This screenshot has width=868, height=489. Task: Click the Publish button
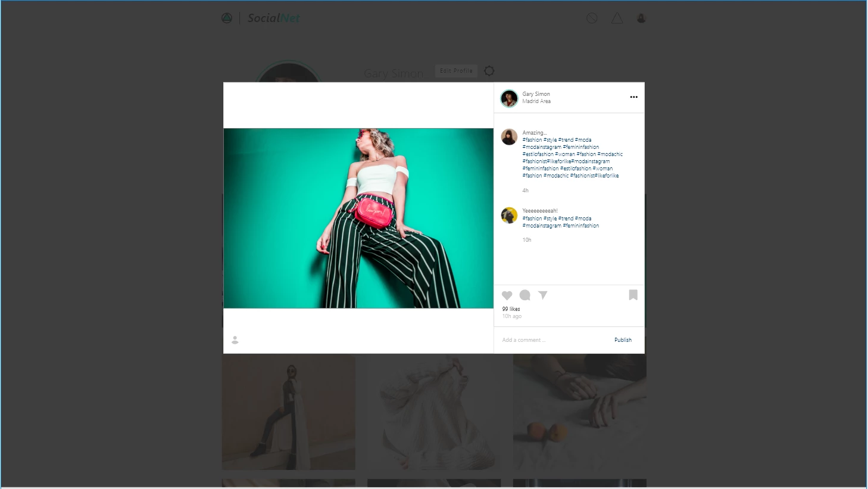pos(623,340)
